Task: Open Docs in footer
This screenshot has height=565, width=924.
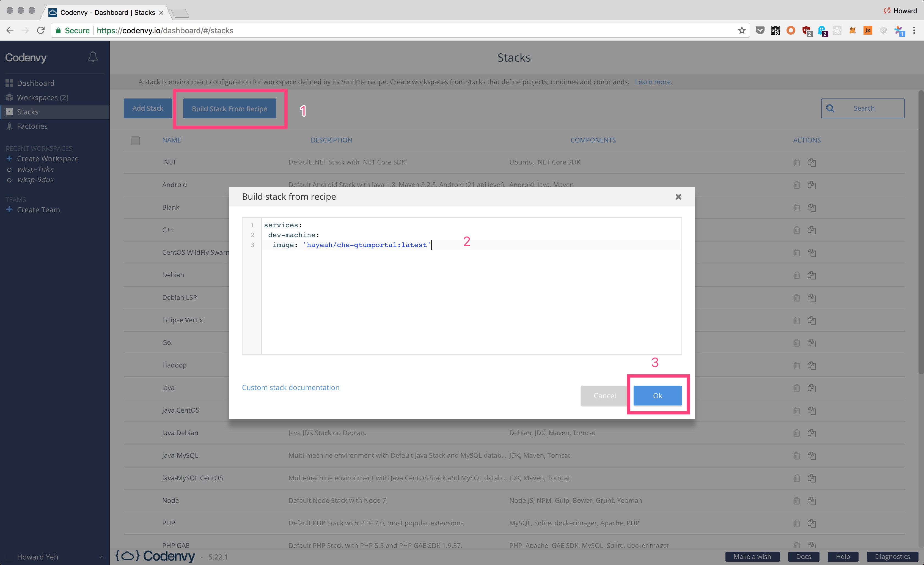Action: coord(803,556)
